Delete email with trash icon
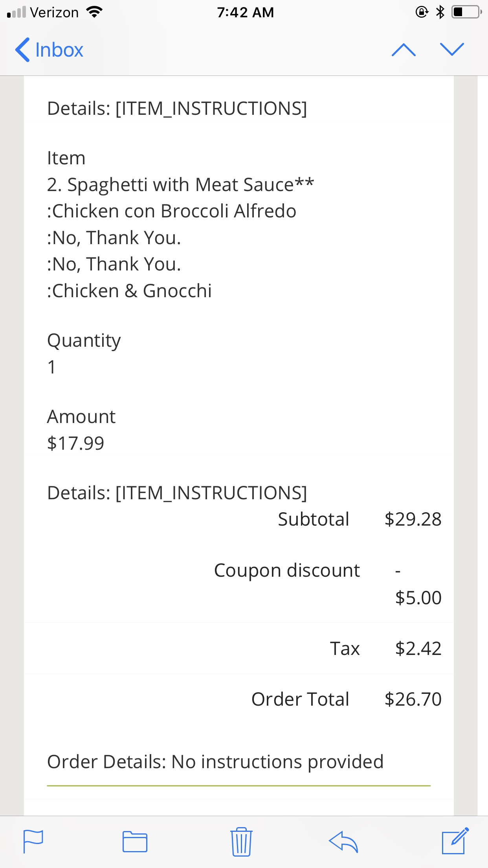The height and width of the screenshot is (868, 488). click(x=241, y=842)
